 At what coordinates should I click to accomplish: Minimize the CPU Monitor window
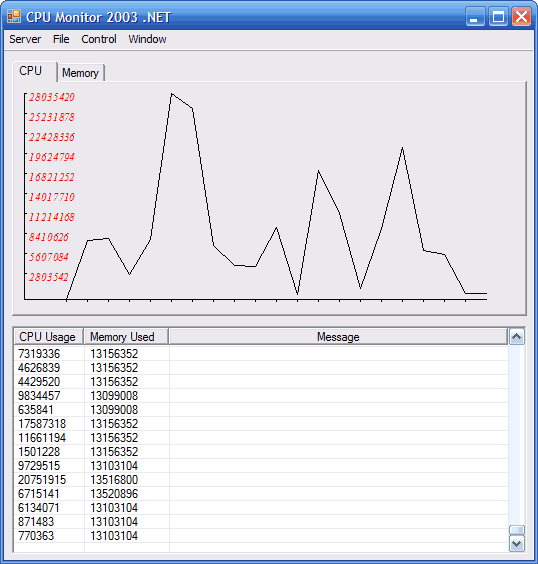tap(475, 17)
